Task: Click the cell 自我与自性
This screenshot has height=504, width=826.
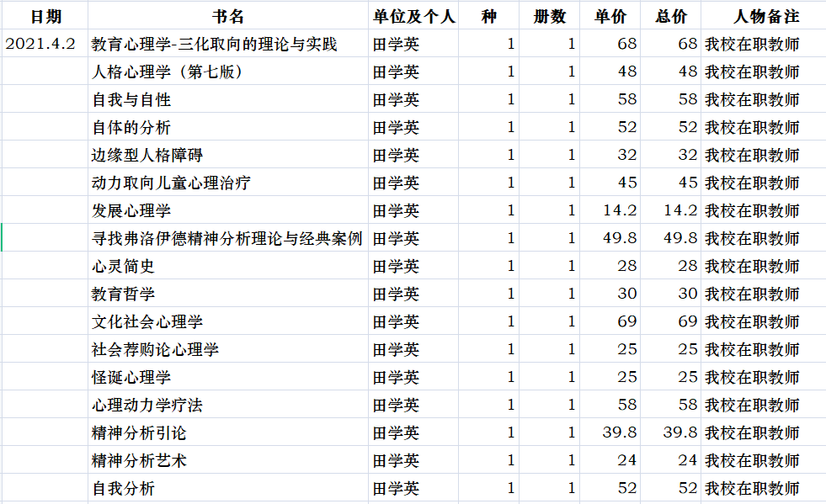Action: (x=228, y=99)
